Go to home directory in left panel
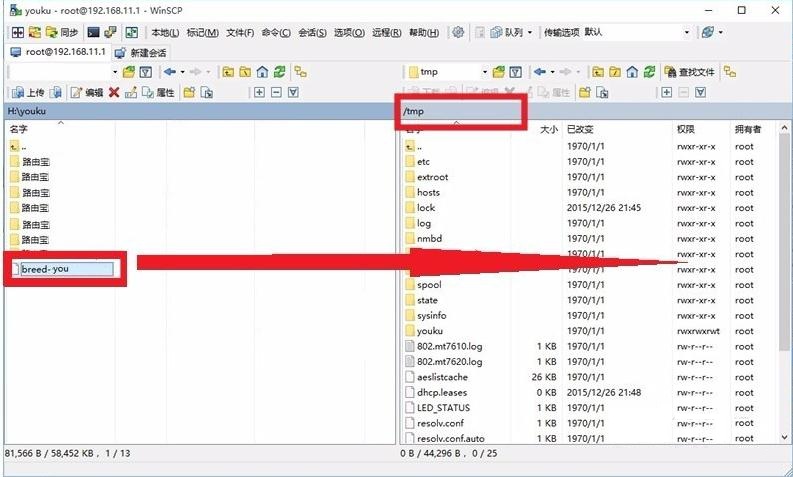The height and width of the screenshot is (477, 793). (261, 72)
